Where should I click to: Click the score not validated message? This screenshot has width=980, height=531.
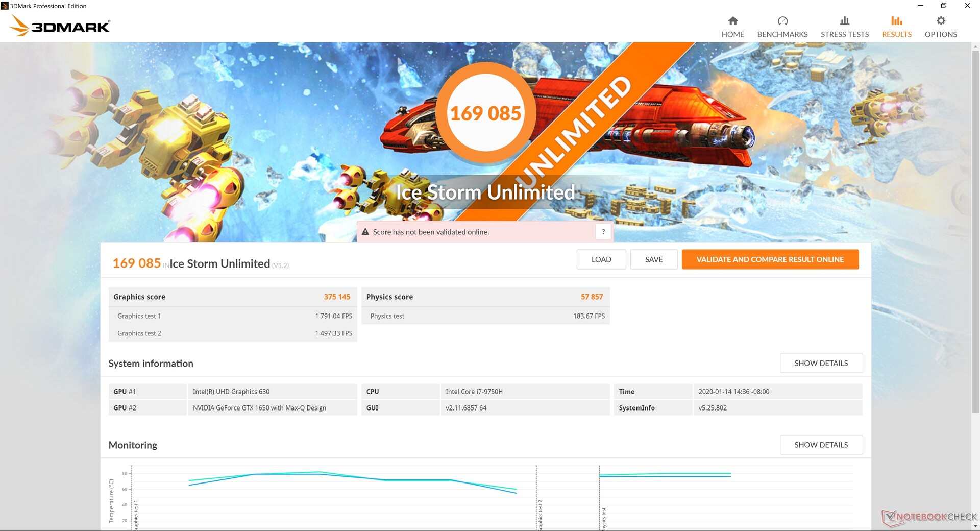coord(431,232)
